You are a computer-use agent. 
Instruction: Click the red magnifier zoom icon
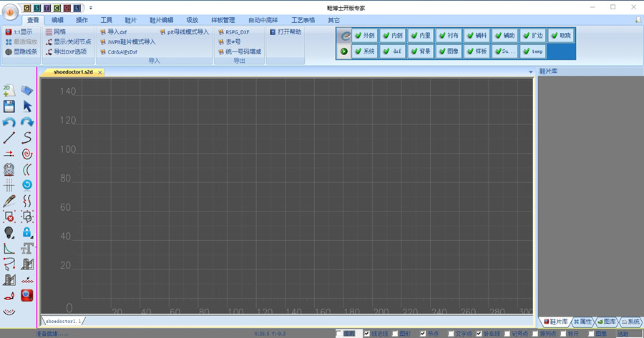coord(27,295)
